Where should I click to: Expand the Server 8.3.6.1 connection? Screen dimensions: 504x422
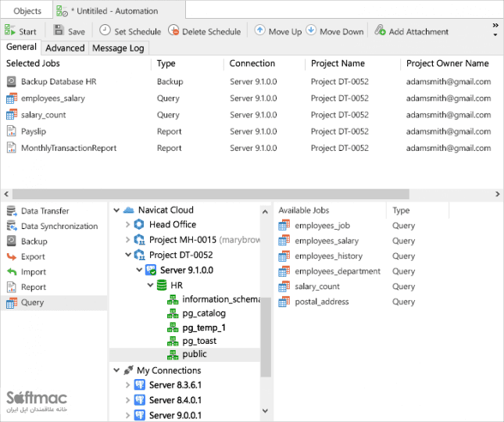click(x=127, y=384)
